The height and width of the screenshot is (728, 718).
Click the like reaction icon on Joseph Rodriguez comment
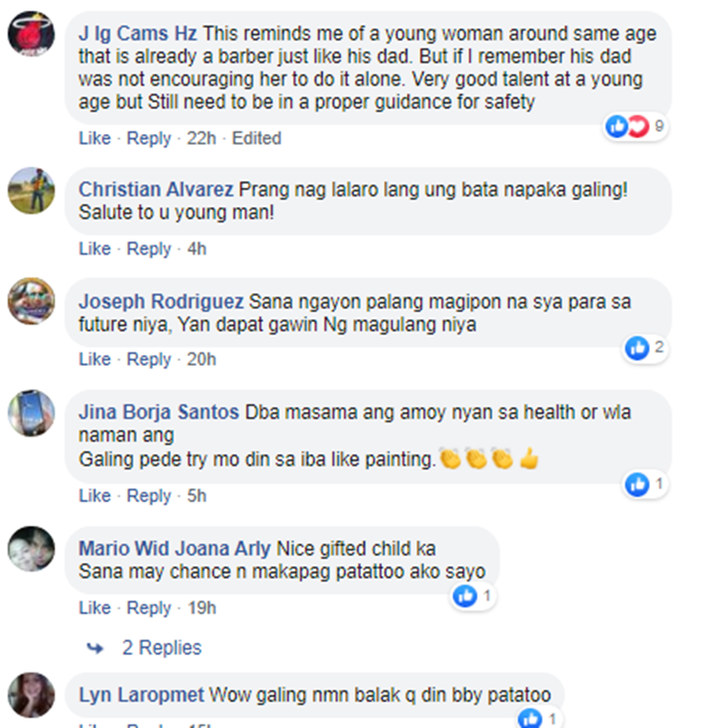(637, 348)
